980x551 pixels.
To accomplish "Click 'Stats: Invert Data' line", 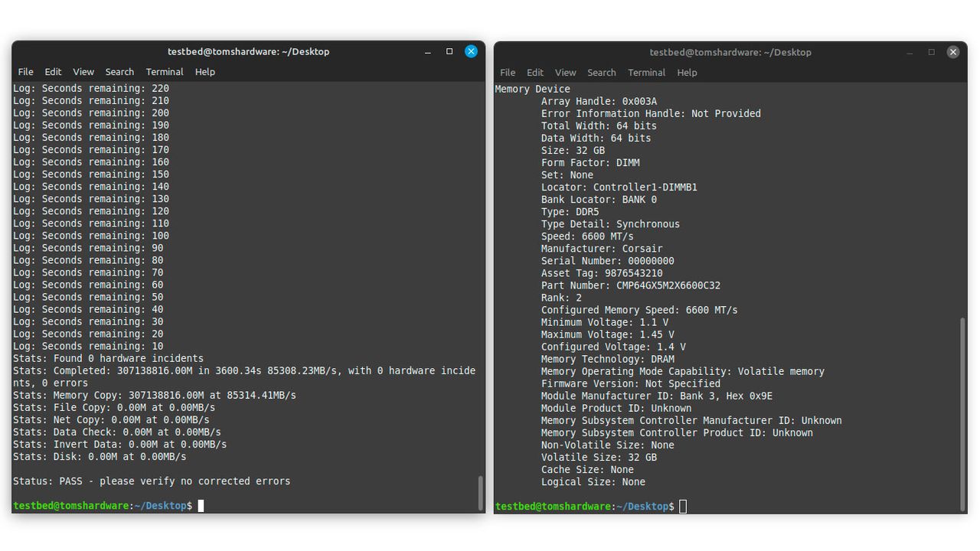I will click(x=120, y=444).
